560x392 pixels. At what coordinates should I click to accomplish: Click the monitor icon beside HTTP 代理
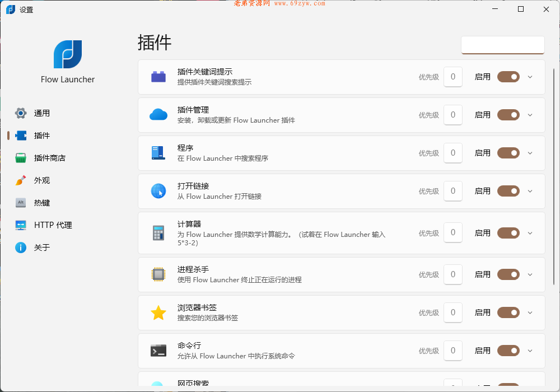click(x=21, y=225)
